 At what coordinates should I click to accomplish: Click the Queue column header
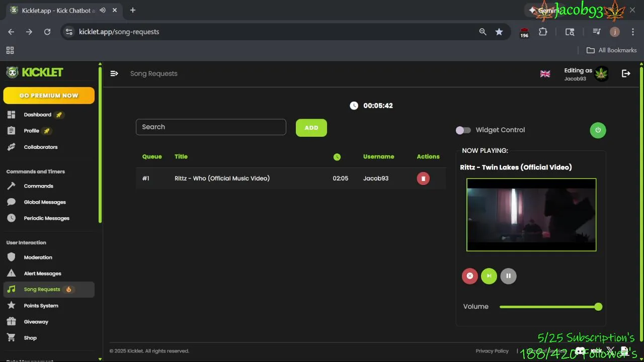click(x=152, y=156)
